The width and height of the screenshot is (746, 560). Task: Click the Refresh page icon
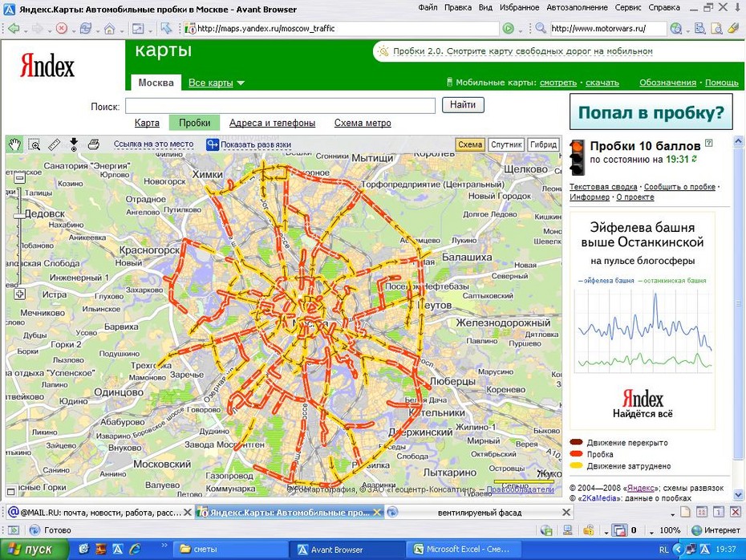86,29
